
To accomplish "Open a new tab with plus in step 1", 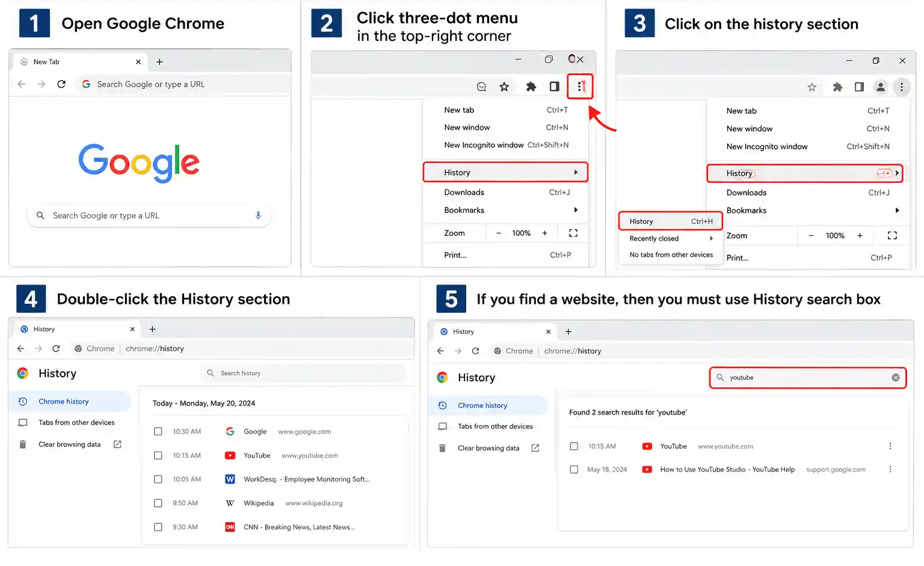I will coord(159,62).
